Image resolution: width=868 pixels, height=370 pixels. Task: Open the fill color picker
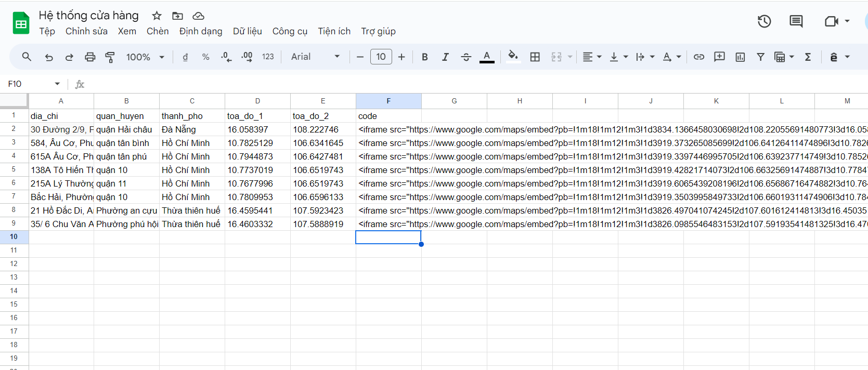click(x=513, y=56)
